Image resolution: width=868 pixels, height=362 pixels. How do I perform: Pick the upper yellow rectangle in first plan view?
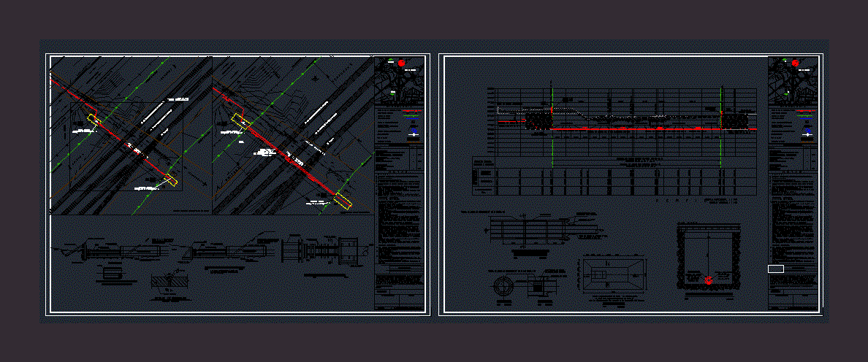(x=93, y=120)
